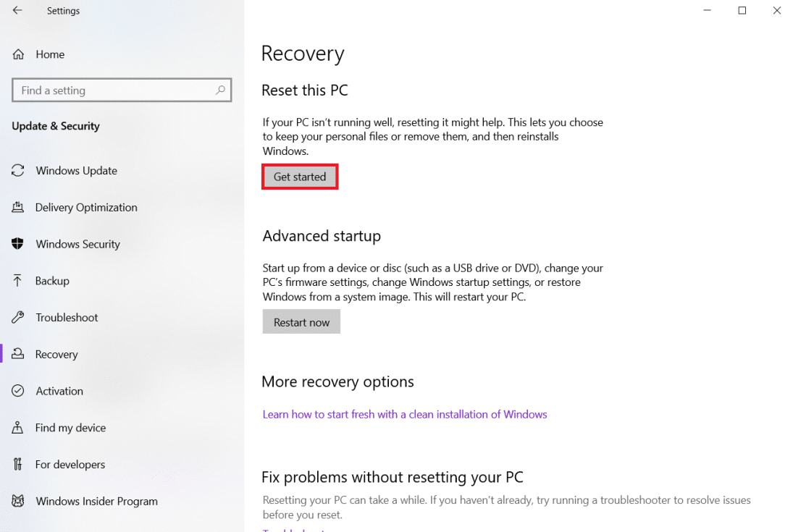
Task: Click the back arrow icon
Action: coord(17,11)
